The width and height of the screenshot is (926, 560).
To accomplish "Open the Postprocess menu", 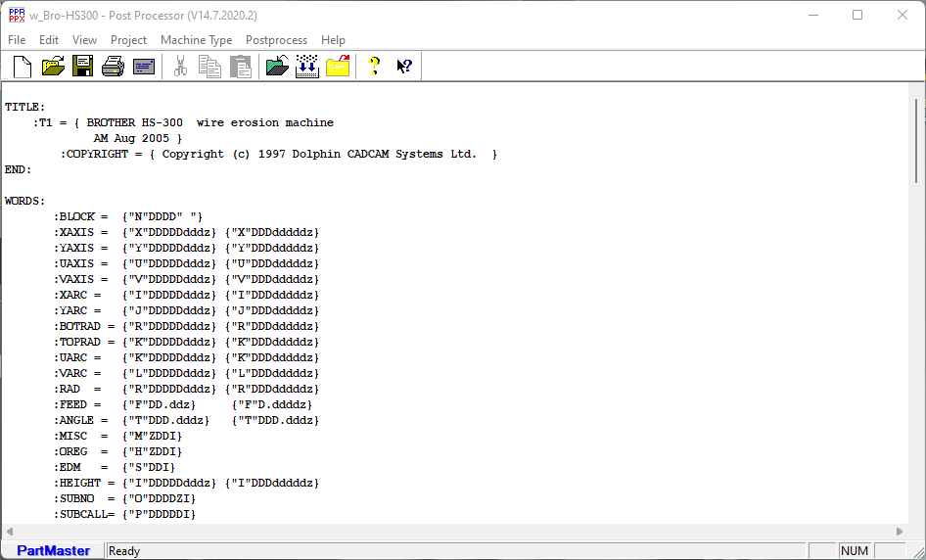I will coord(276,40).
